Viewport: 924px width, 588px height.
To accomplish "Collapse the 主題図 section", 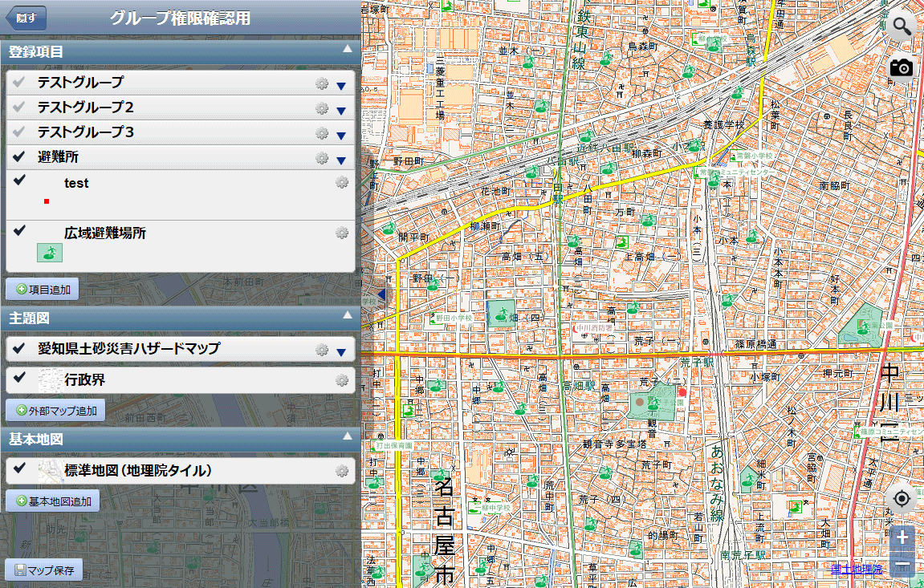I will point(347,315).
